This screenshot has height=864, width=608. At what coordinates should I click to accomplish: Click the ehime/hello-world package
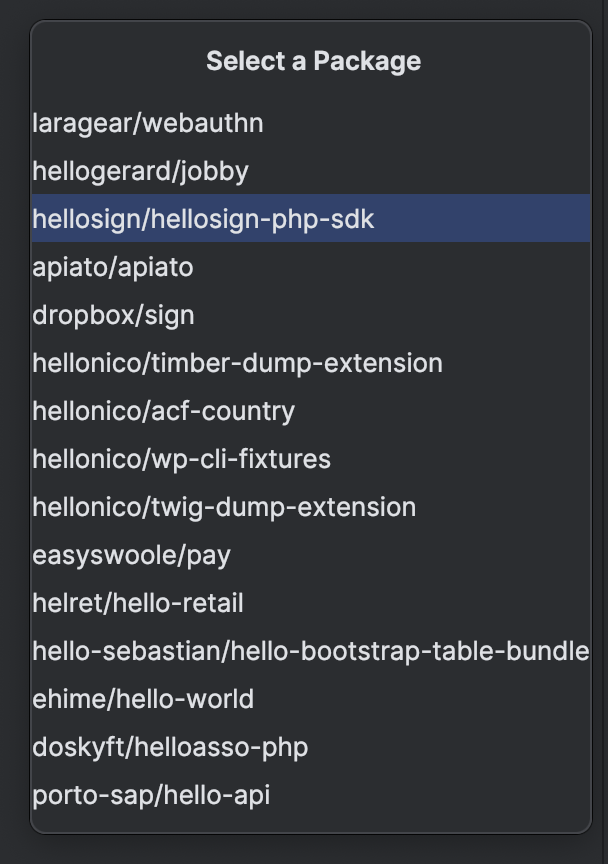tap(143, 699)
